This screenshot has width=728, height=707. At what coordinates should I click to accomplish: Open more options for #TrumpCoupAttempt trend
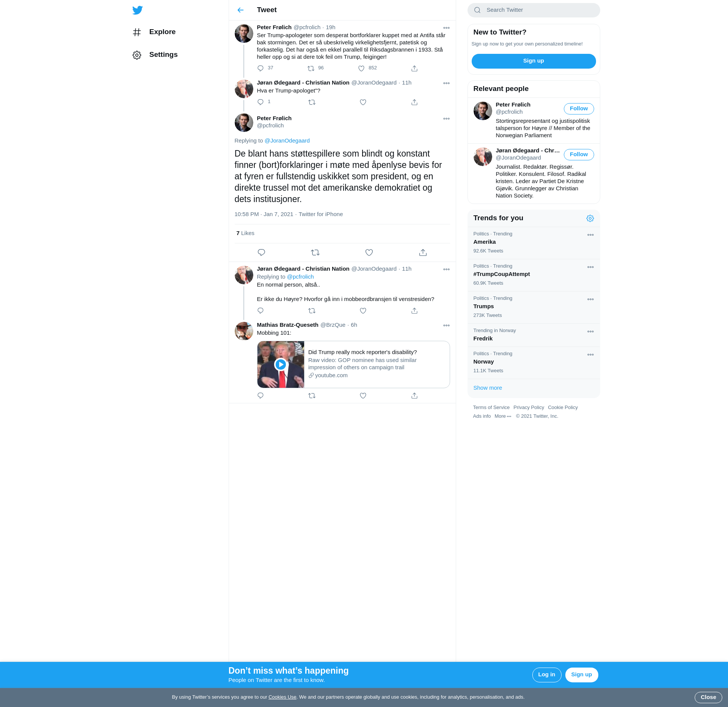point(590,267)
